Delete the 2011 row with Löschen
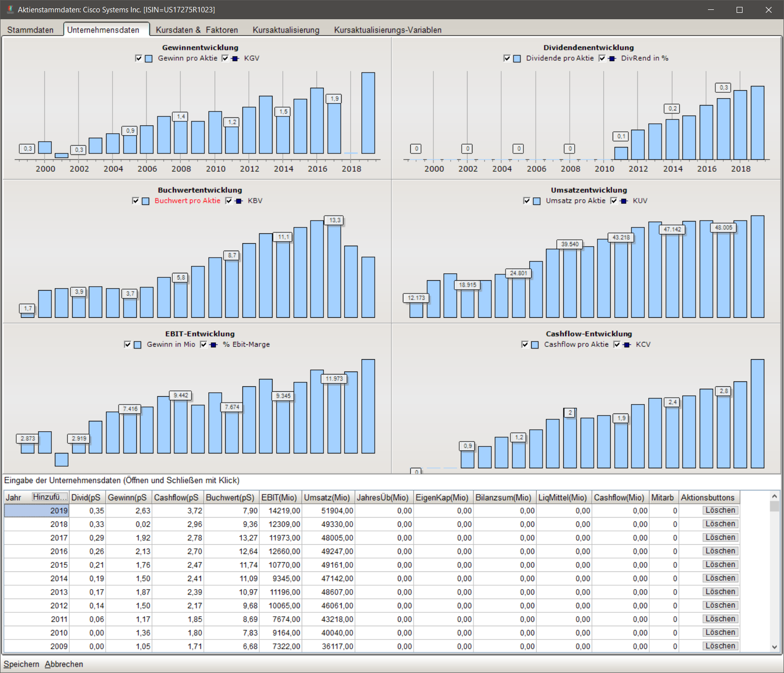 pos(720,619)
